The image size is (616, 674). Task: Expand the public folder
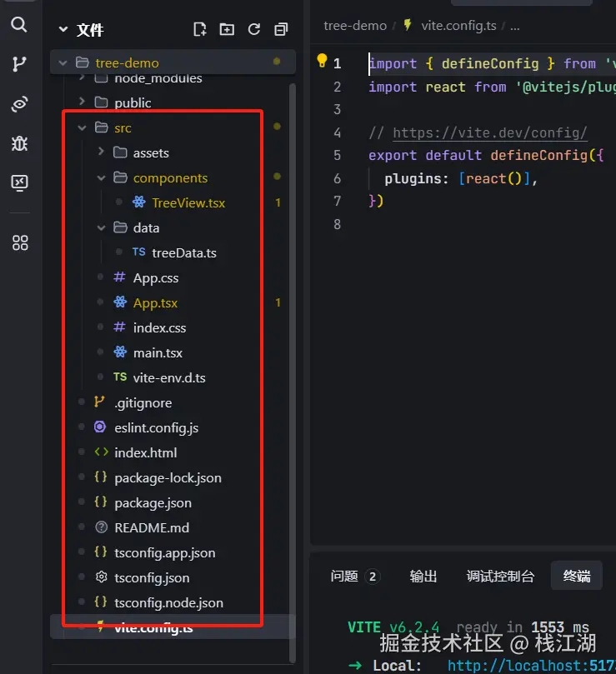click(x=82, y=102)
